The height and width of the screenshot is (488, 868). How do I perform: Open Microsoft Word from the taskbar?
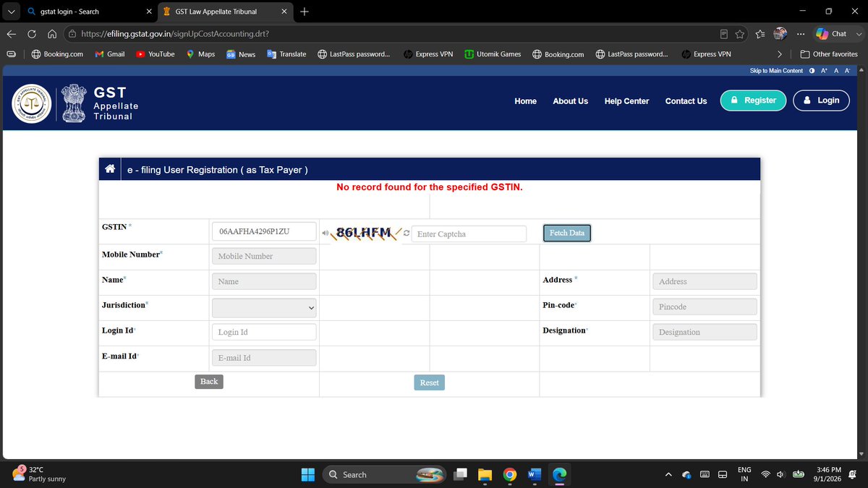(x=535, y=474)
